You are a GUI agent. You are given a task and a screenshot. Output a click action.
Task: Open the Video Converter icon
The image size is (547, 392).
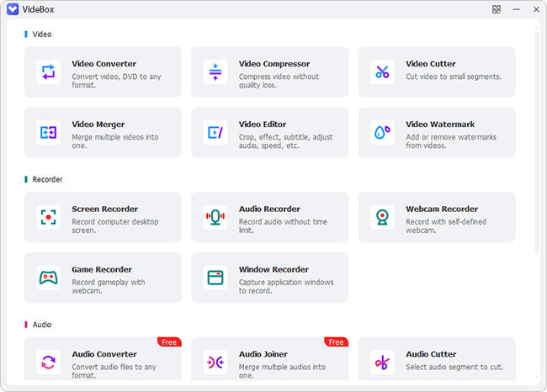(x=48, y=72)
